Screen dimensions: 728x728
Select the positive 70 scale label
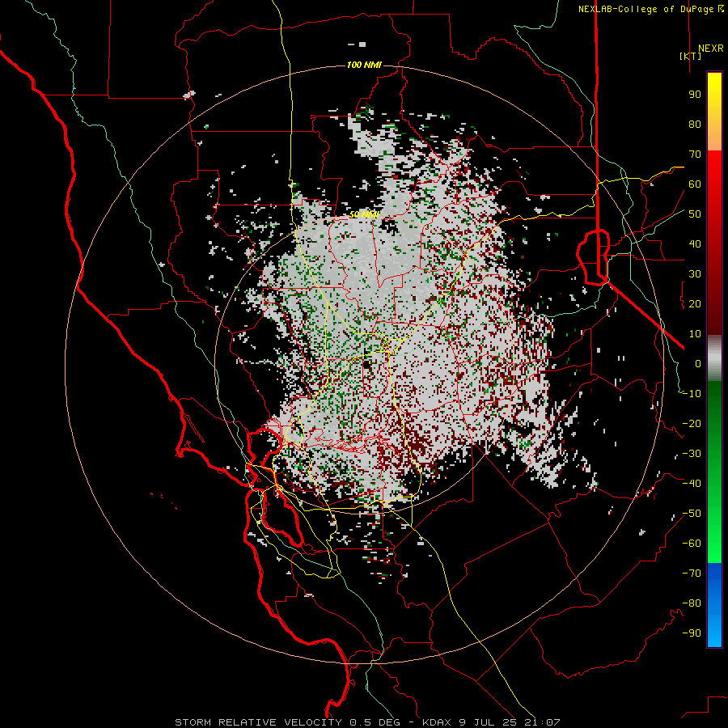(x=695, y=154)
